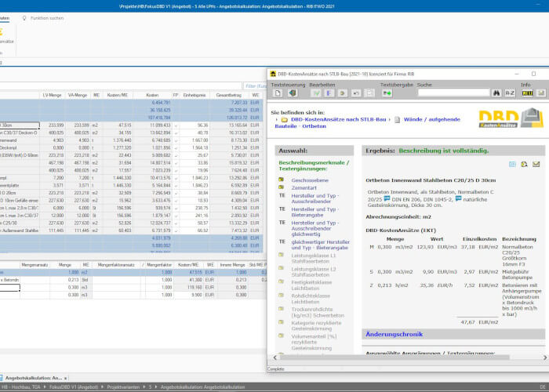Click the Gesamtbetrag column header
The image size is (549, 392).
[229, 95]
